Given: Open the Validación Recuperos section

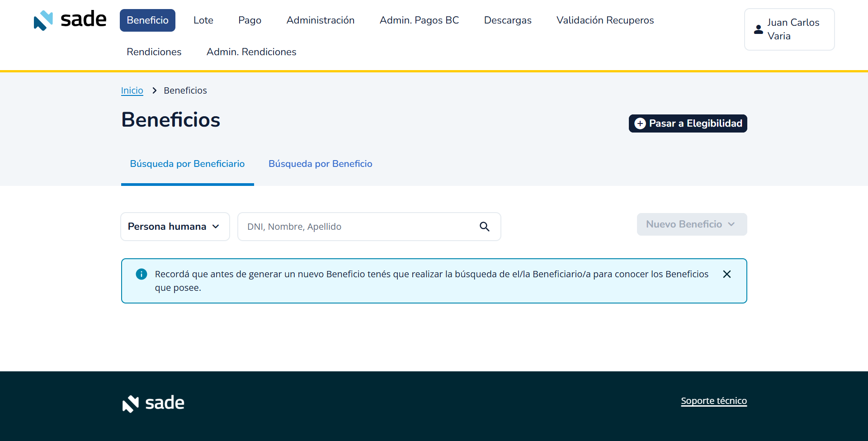Looking at the screenshot, I should [x=605, y=20].
